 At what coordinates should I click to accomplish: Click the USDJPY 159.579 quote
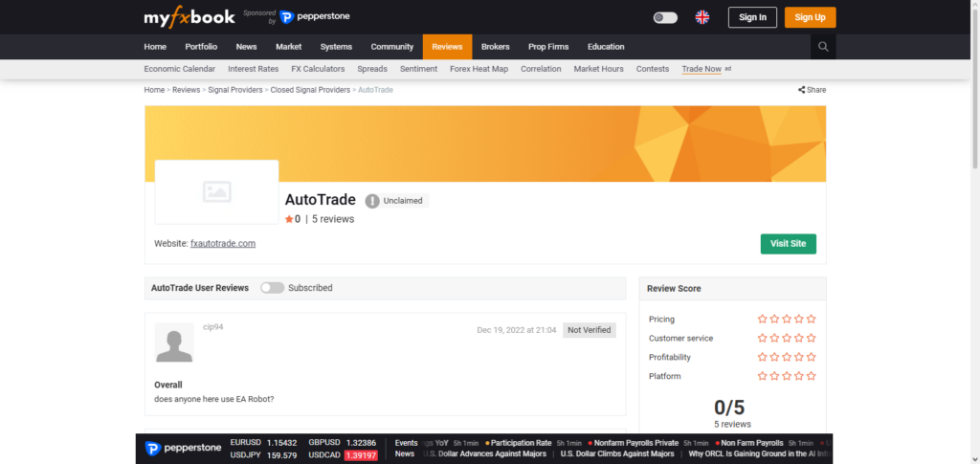tap(263, 455)
